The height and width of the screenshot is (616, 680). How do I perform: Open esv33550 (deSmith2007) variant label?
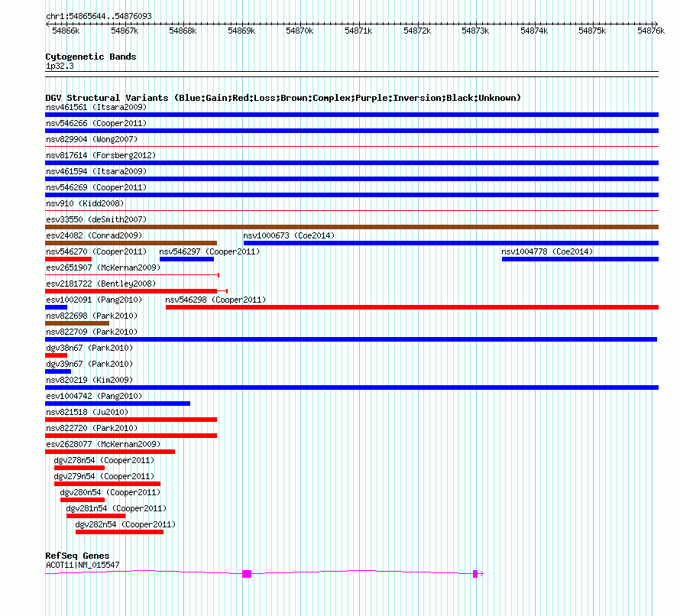pyautogui.click(x=96, y=219)
